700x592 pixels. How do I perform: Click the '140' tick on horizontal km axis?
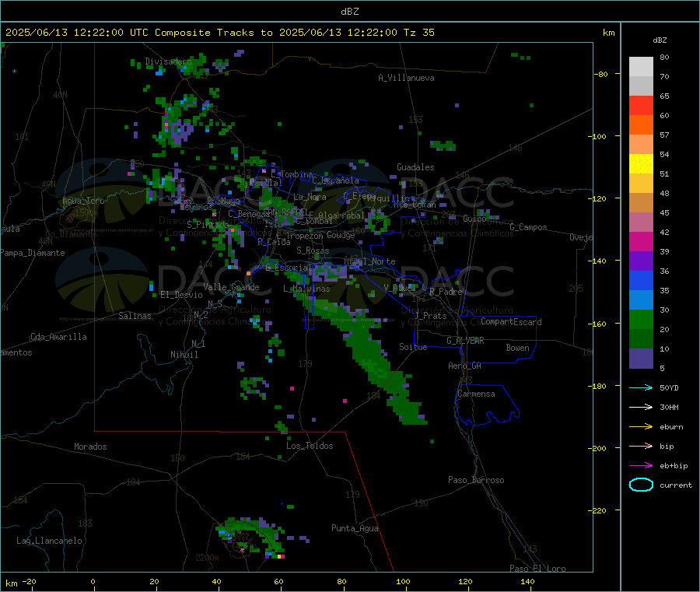tap(527, 581)
